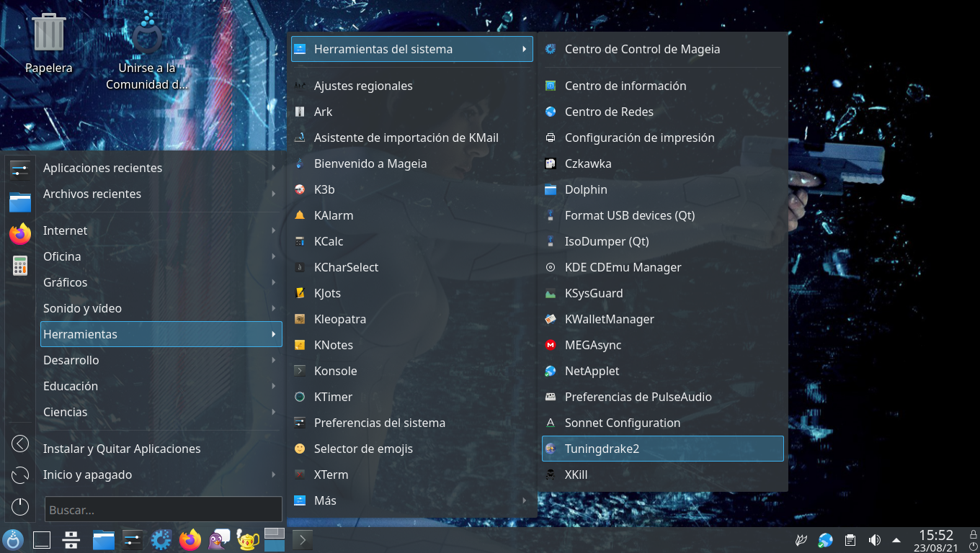Screen dimensions: 980x553
Task: Expand the Oficina category
Action: [x=161, y=256]
